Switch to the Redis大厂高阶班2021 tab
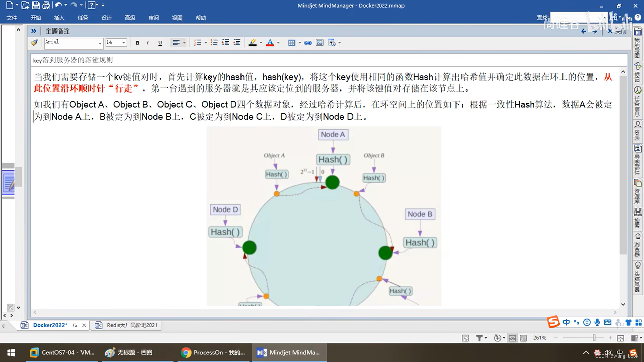The image size is (644, 362). point(131,325)
